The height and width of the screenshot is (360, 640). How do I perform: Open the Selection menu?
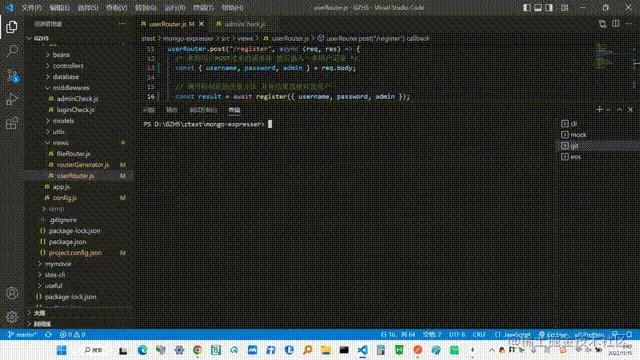coord(88,8)
